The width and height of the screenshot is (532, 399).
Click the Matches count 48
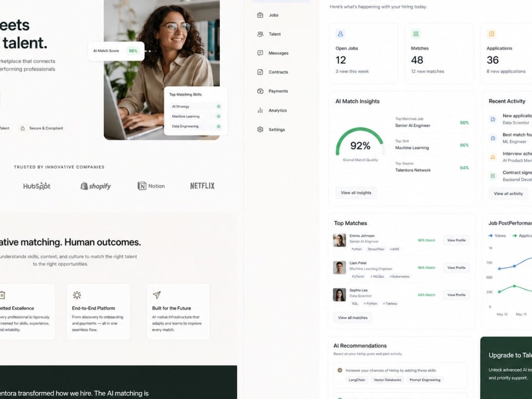point(417,60)
